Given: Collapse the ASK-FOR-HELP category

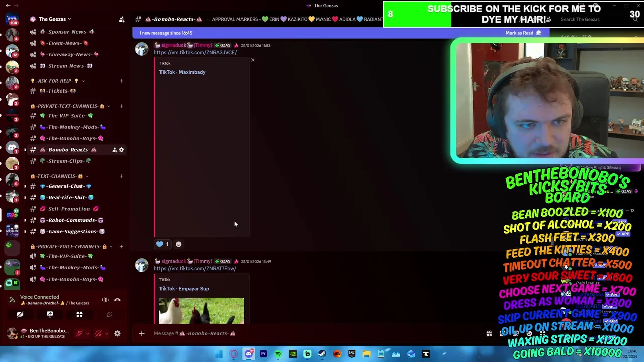Looking at the screenshot, I should click(x=57, y=81).
